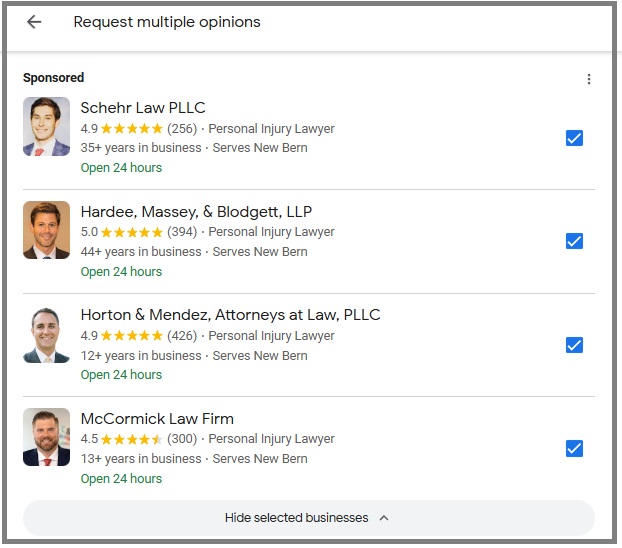Viewport: 622px width, 548px height.
Task: Toggle the McCormick Law Firm checkbox
Action: (574, 448)
